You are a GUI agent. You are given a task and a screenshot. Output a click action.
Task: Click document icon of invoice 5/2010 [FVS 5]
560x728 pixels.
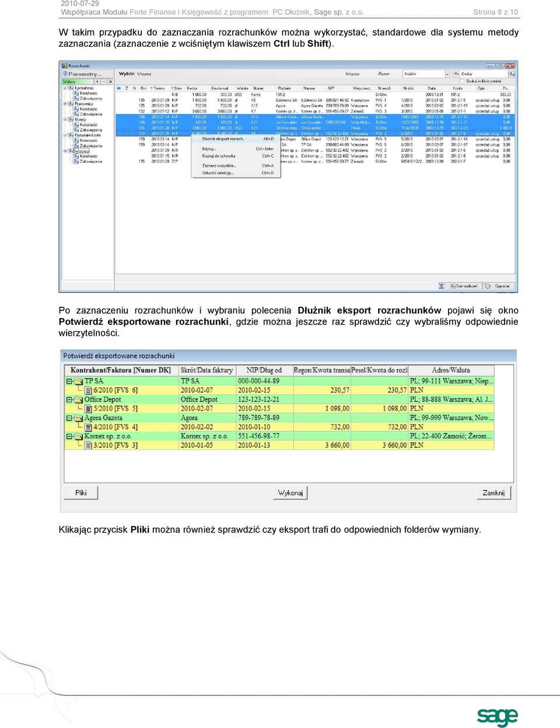(x=88, y=408)
